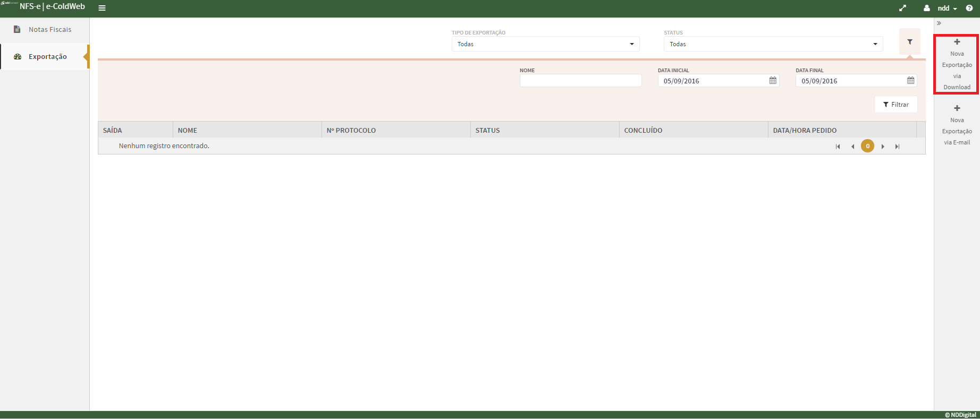Open the ndd user account menu

(940, 8)
